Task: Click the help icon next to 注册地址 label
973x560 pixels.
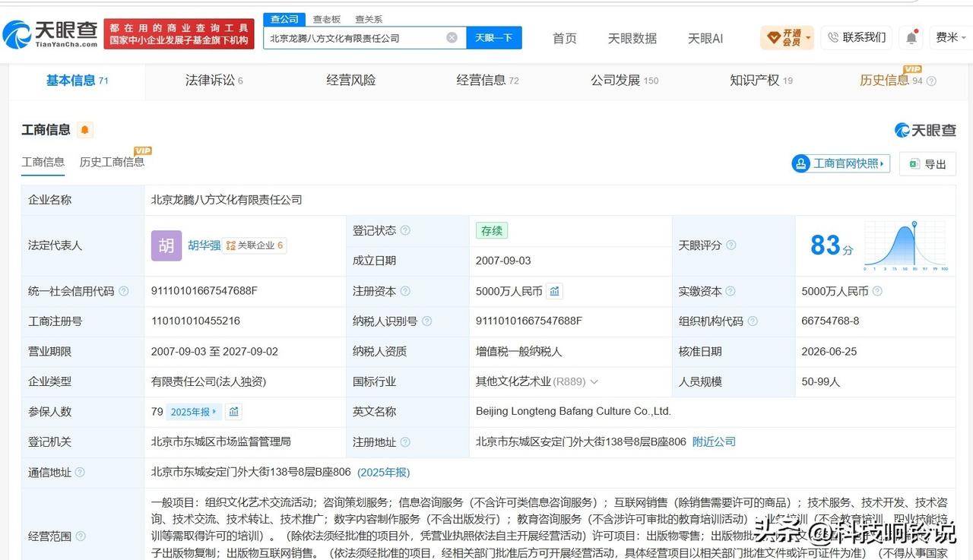Action: coord(405,442)
